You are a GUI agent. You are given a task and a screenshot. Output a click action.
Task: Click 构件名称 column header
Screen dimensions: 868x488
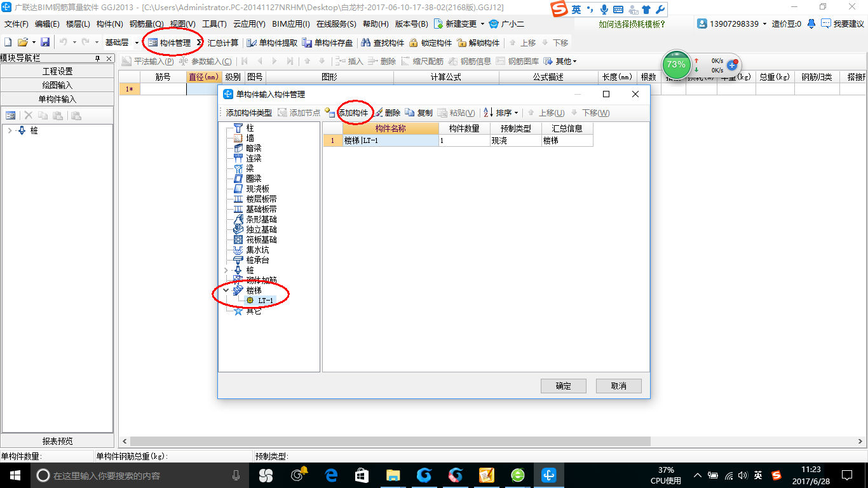pos(390,128)
